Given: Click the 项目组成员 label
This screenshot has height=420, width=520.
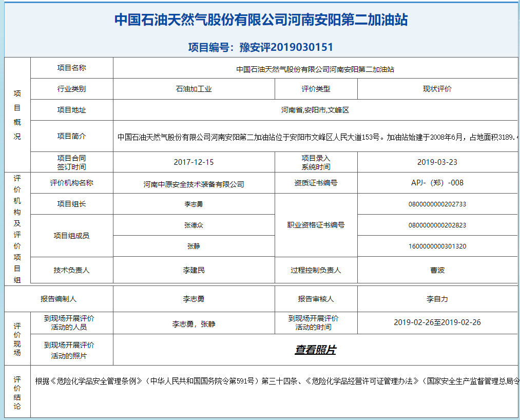Looking at the screenshot, I should [72, 236].
